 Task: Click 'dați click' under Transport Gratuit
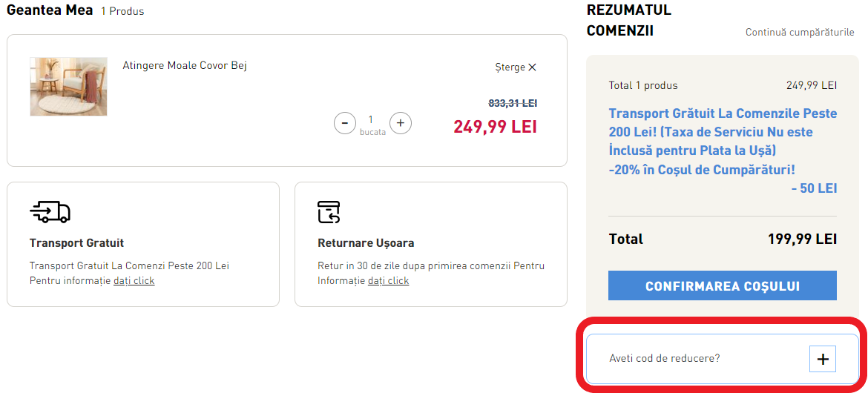[x=134, y=281]
